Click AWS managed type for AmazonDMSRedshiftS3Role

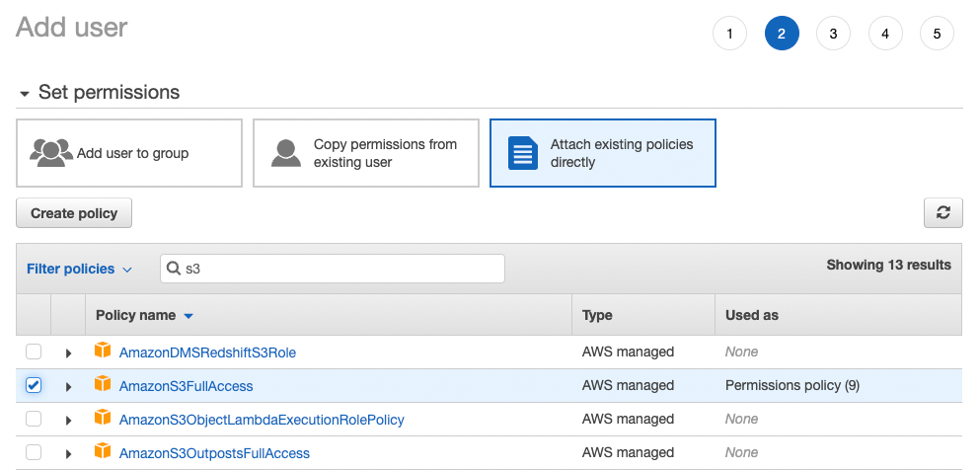pos(628,352)
